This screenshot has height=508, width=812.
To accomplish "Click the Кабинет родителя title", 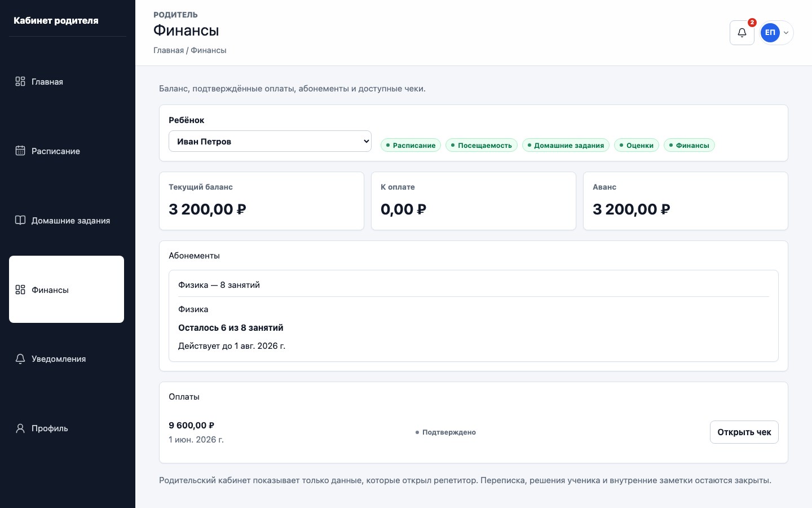I will pos(56,20).
